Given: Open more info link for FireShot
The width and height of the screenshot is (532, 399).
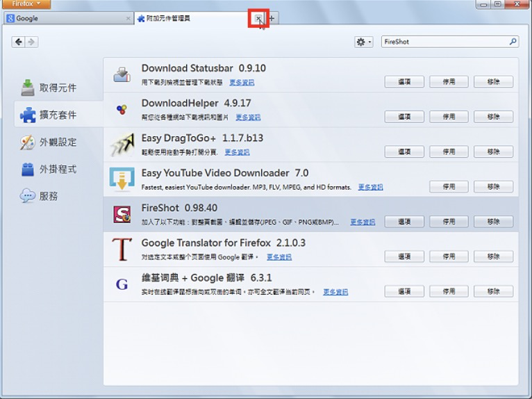Looking at the screenshot, I should (x=363, y=222).
